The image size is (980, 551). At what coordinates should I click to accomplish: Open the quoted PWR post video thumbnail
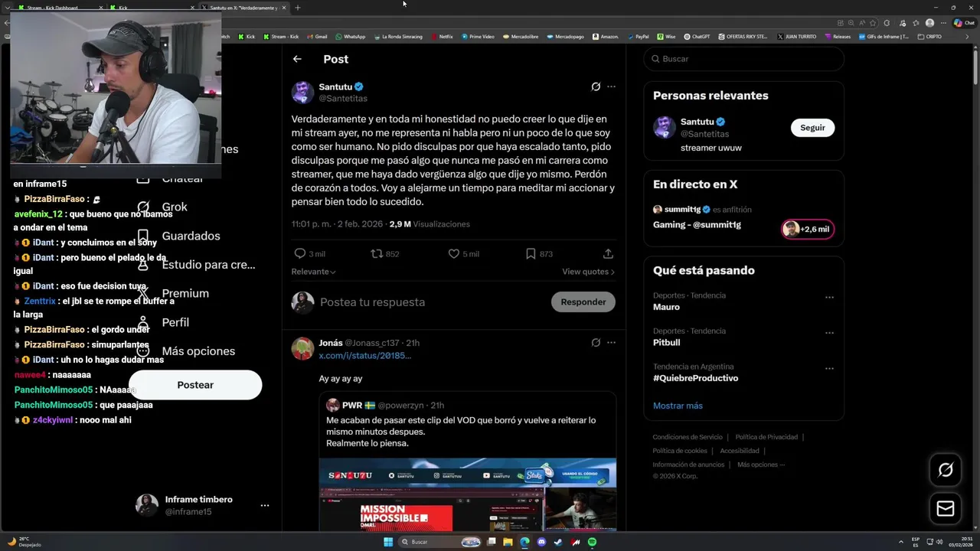click(x=467, y=494)
